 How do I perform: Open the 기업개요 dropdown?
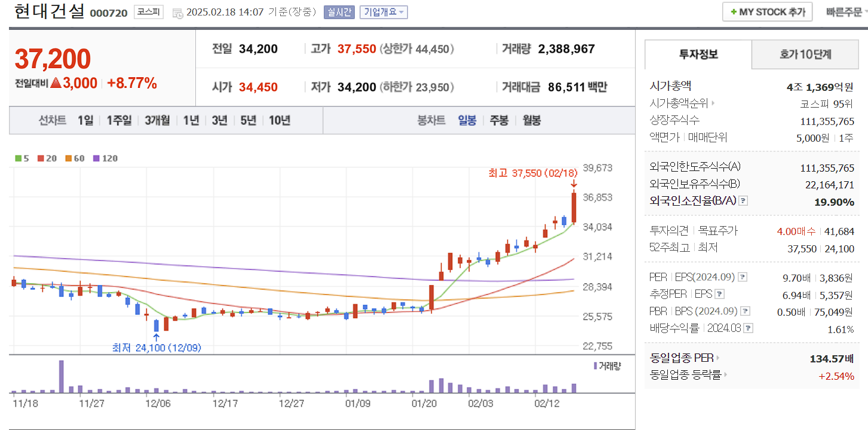383,12
